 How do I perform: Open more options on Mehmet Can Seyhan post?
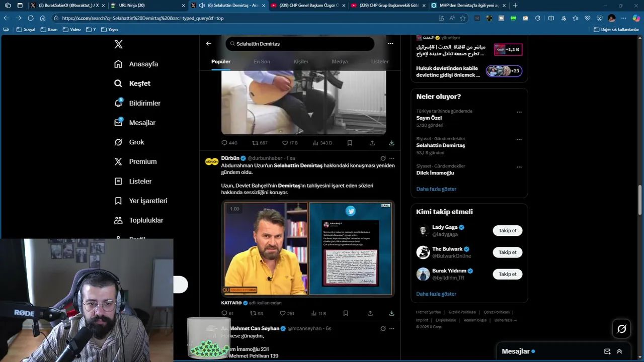391,329
